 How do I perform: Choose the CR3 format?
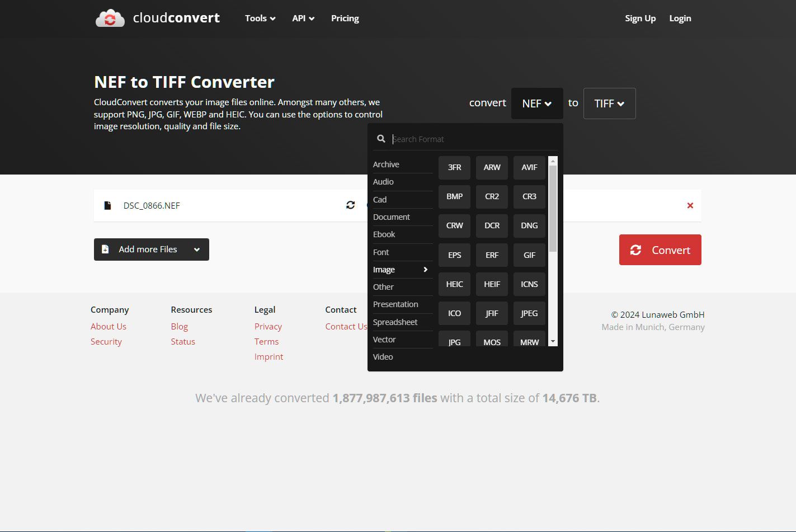tap(529, 196)
